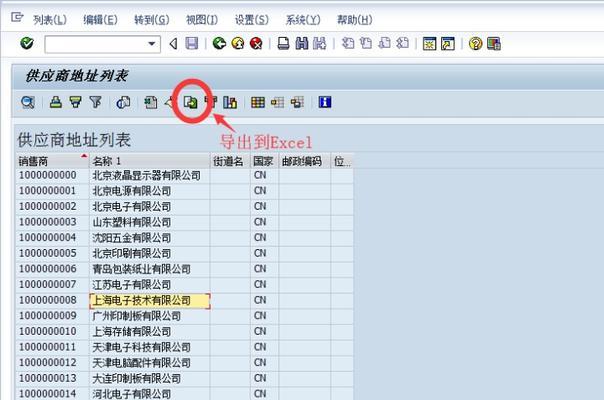Screen dimensions: 604x400
Task: Open the 转到(G) menu
Action: 152,19
